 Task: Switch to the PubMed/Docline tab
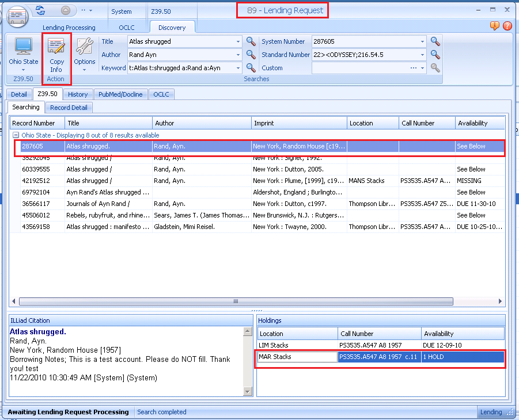120,94
